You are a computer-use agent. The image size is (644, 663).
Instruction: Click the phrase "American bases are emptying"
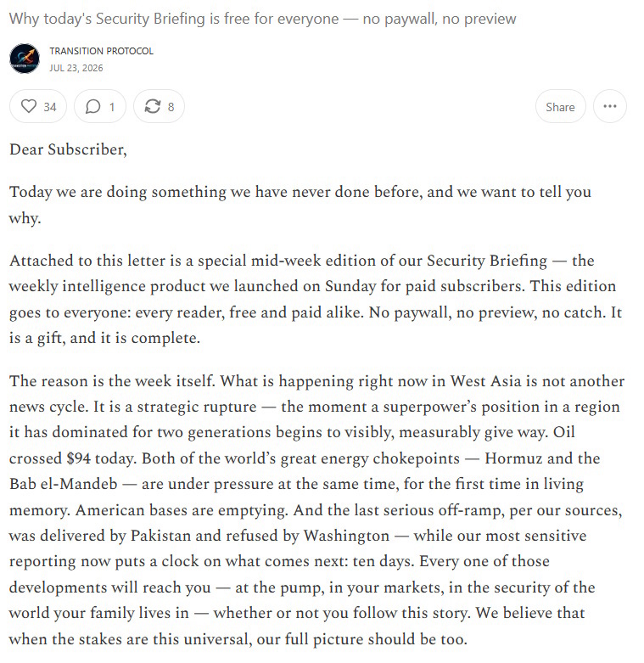click(x=182, y=510)
